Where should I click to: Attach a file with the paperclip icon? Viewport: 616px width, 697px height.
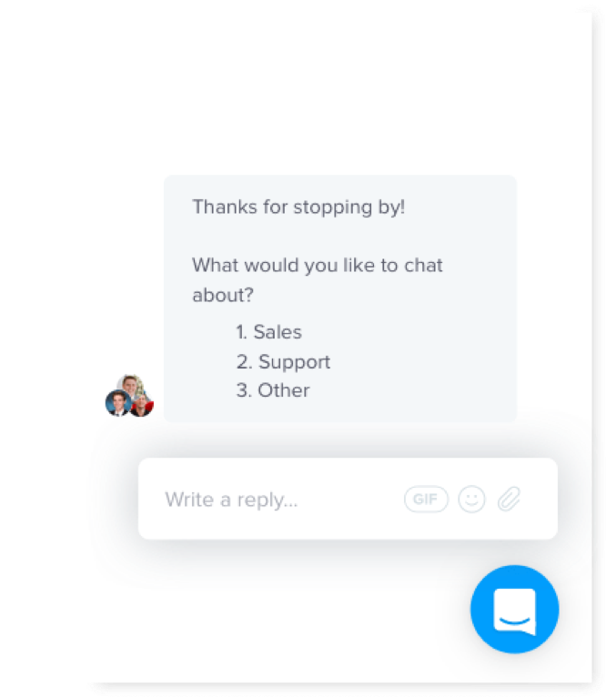(x=509, y=499)
